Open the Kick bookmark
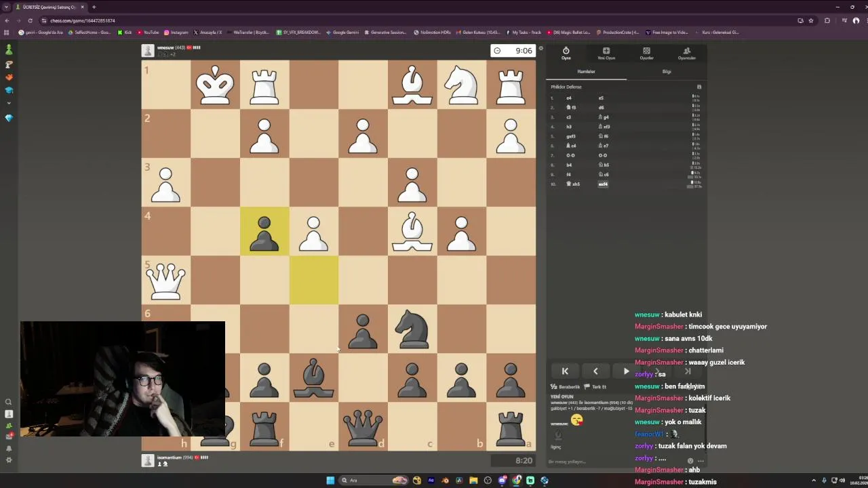The height and width of the screenshot is (488, 868). pyautogui.click(x=125, y=32)
